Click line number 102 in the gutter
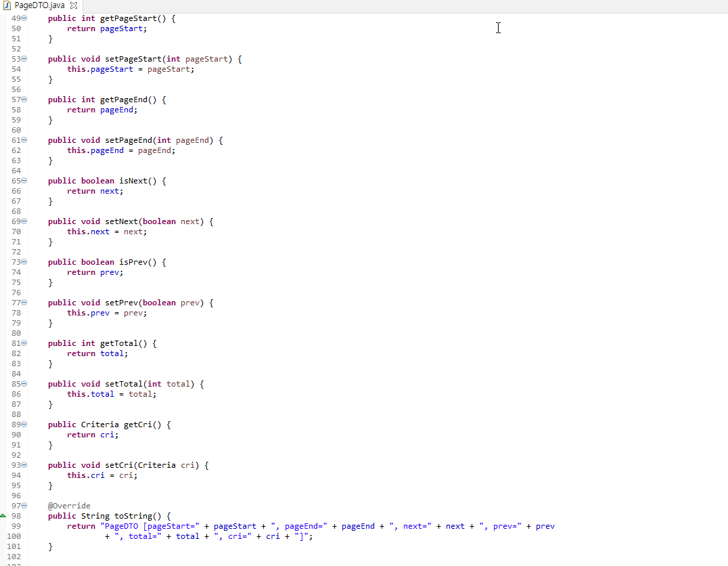Image resolution: width=728 pixels, height=566 pixels. [x=14, y=557]
